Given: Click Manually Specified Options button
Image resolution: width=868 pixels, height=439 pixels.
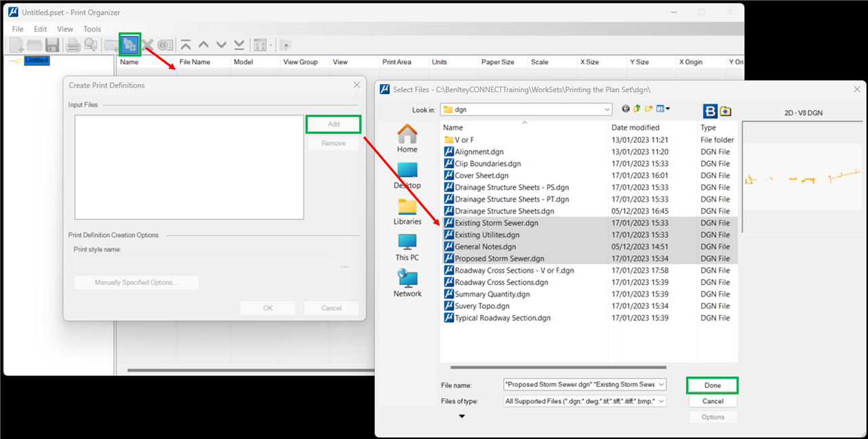Looking at the screenshot, I should point(137,283).
